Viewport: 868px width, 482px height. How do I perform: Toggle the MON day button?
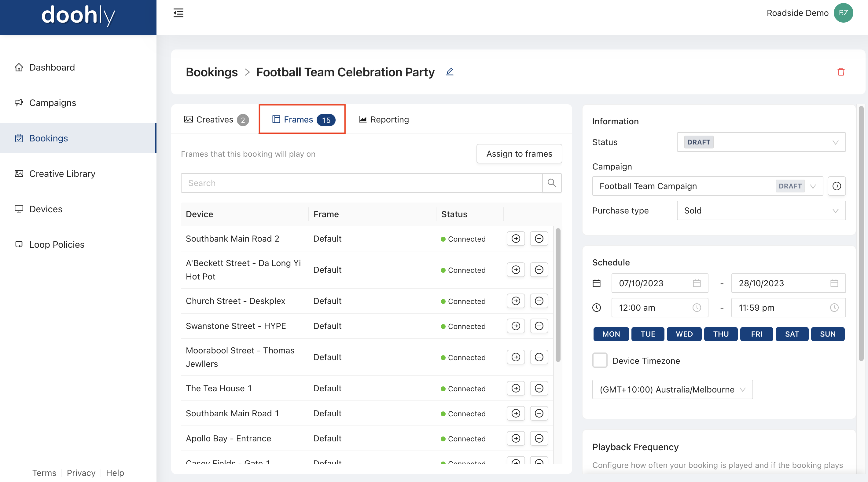pos(611,334)
